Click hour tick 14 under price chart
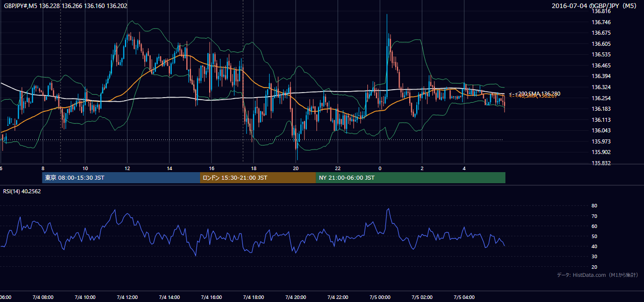 click(169, 168)
